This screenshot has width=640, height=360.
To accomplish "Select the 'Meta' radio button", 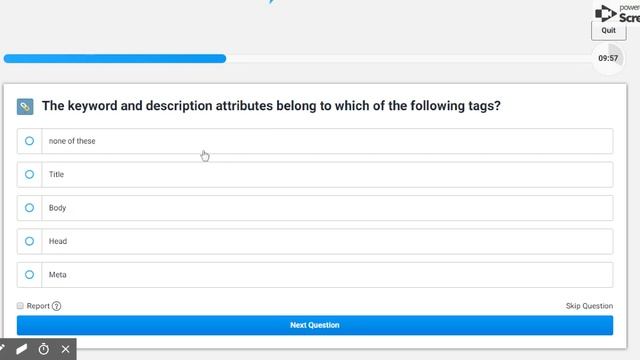I will click(x=29, y=275).
